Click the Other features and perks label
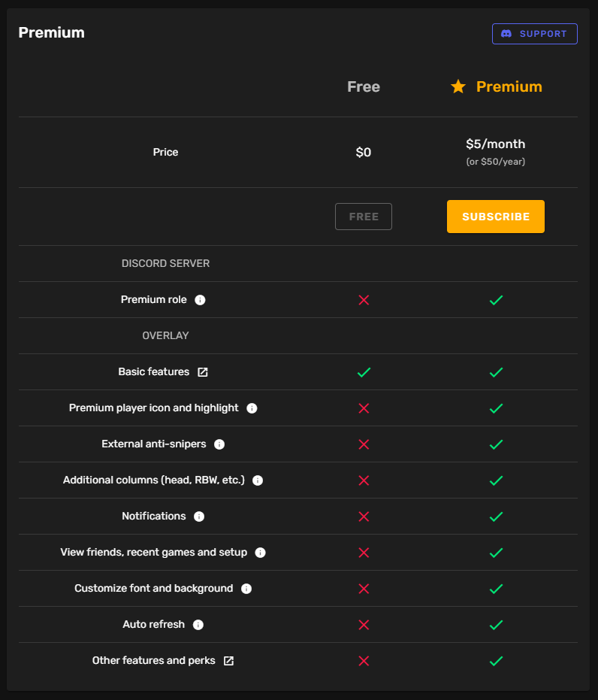 coord(153,660)
